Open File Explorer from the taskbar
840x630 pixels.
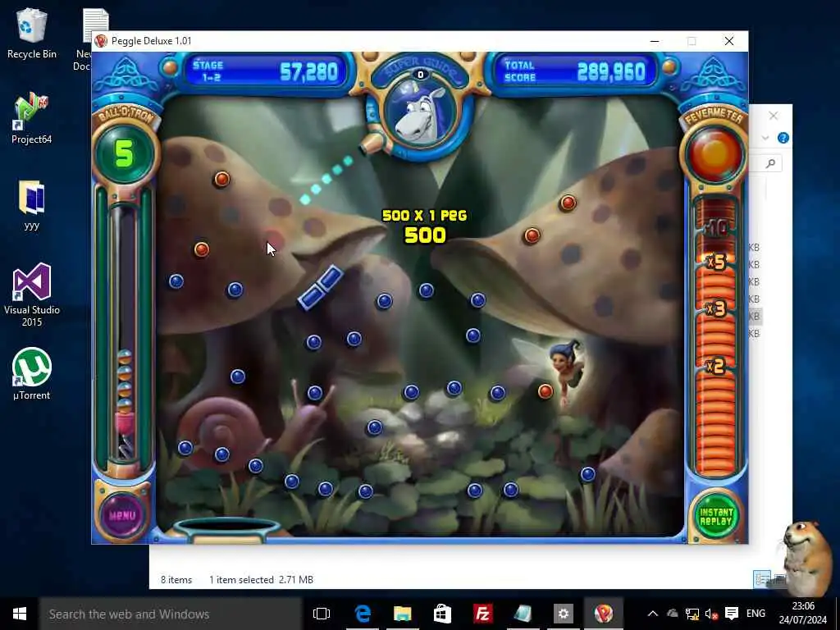(x=402, y=614)
